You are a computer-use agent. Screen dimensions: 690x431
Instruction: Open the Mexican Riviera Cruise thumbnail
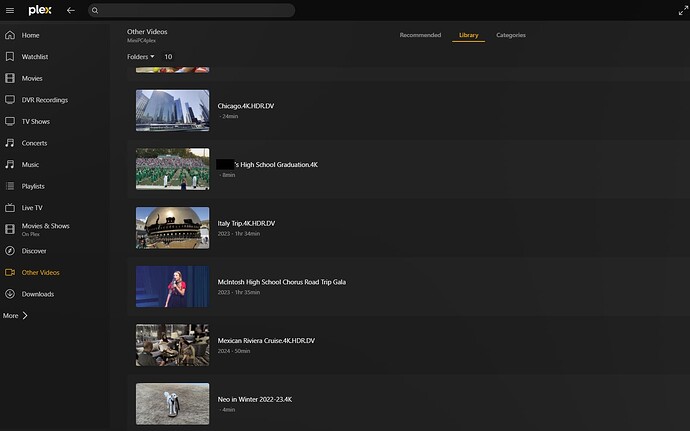[x=172, y=345]
